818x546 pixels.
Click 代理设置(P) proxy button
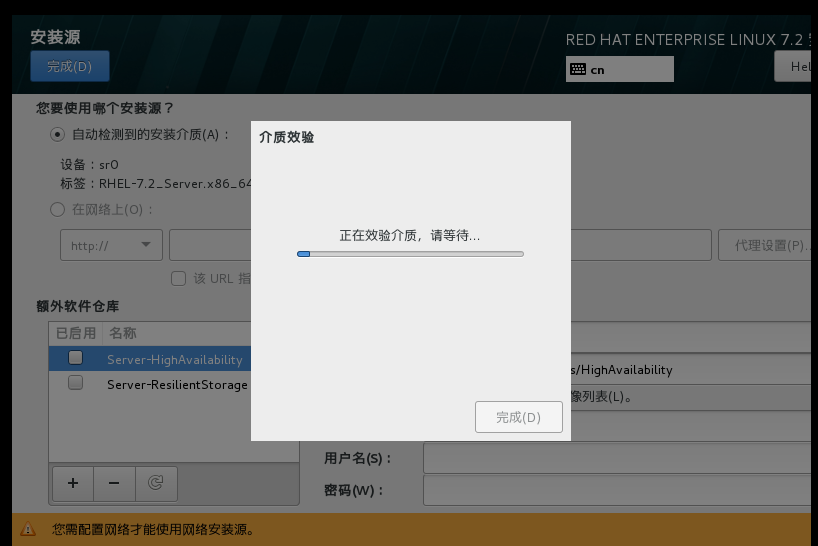point(767,245)
